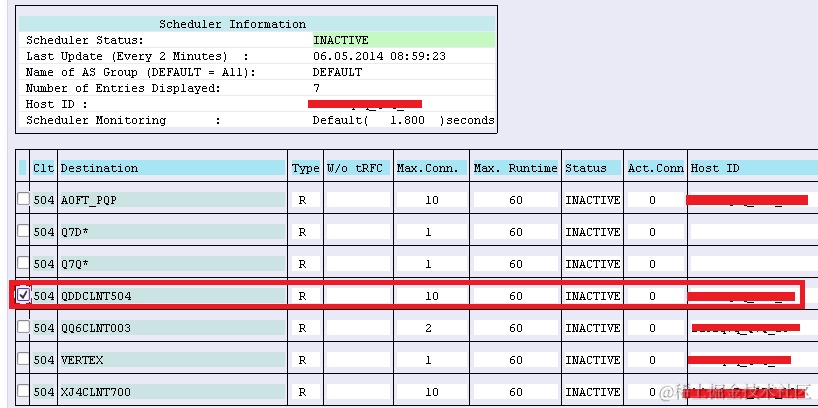The height and width of the screenshot is (408, 818).
Task: Click the Scheduler Status label
Action: [x=85, y=40]
